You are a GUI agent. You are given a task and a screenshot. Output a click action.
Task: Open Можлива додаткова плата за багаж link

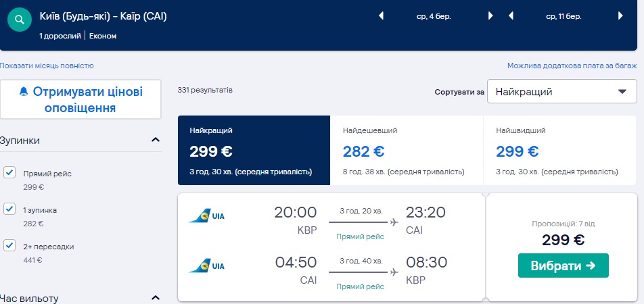point(572,66)
